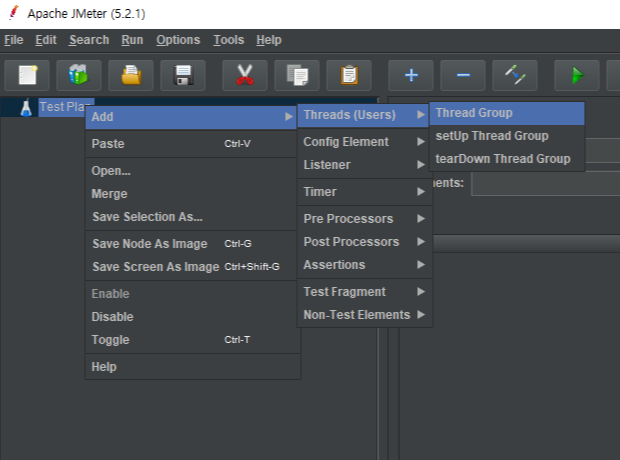Select Thread Group from submenu
This screenshot has height=460, width=620.
coord(507,113)
